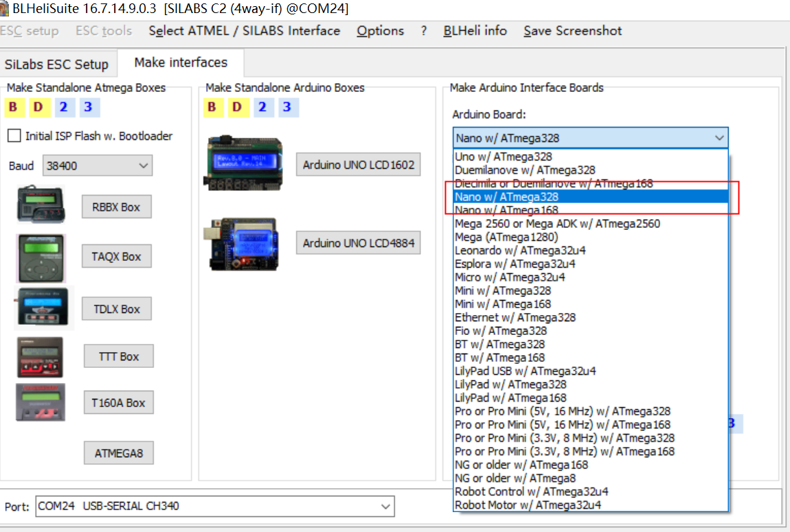Click Save Screenshot in the menu bar

coord(573,31)
